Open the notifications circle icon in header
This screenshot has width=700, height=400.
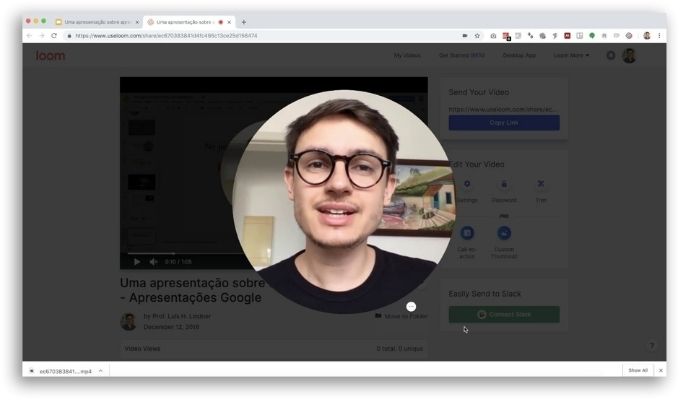(x=611, y=55)
